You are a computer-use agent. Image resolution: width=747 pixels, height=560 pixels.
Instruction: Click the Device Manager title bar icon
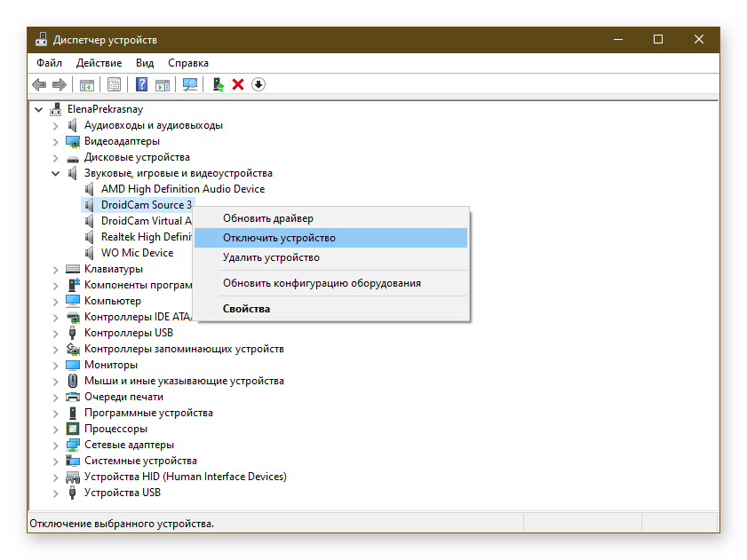(42, 40)
